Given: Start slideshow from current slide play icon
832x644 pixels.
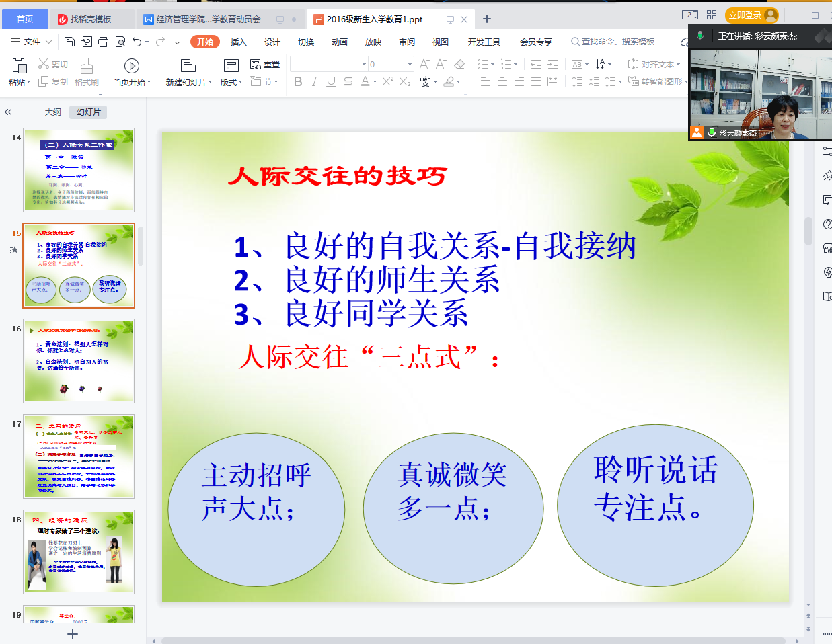Looking at the screenshot, I should click(132, 65).
